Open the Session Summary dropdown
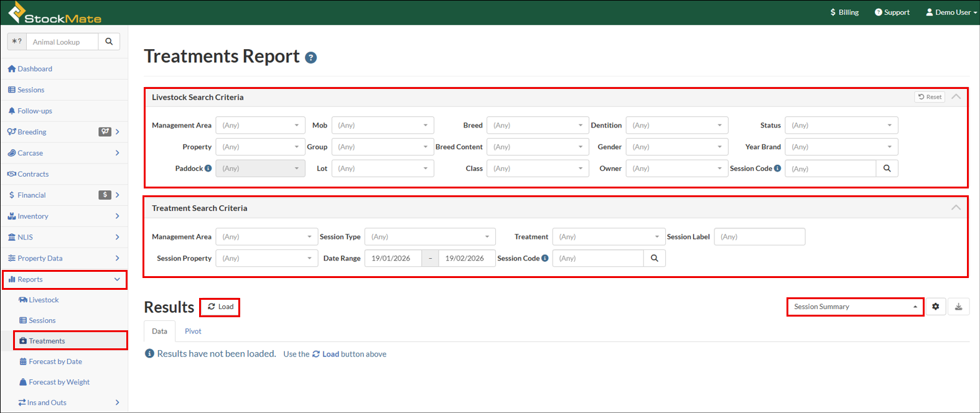Image resolution: width=980 pixels, height=413 pixels. 855,307
